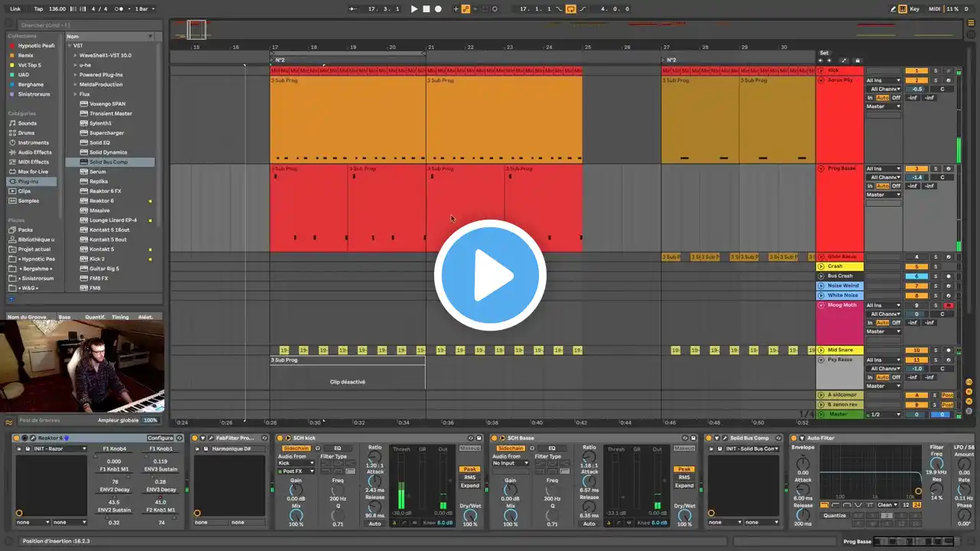
Task: Open SCH kick Audio From dropdown
Action: coord(296,463)
